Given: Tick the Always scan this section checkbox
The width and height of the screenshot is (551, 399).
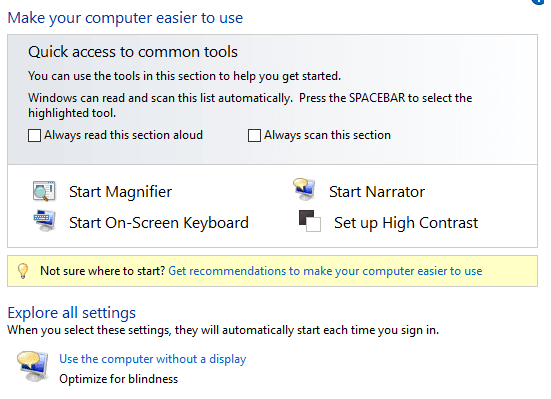Looking at the screenshot, I should tap(254, 135).
